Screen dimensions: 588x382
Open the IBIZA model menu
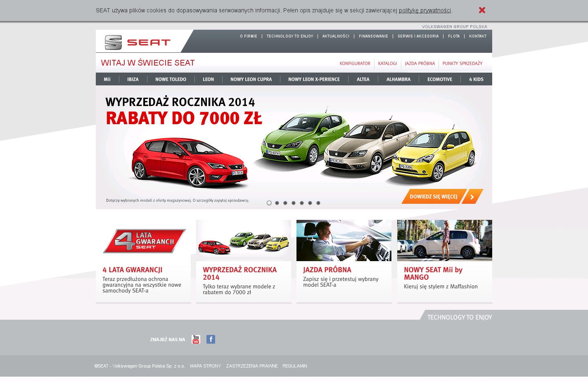(133, 79)
